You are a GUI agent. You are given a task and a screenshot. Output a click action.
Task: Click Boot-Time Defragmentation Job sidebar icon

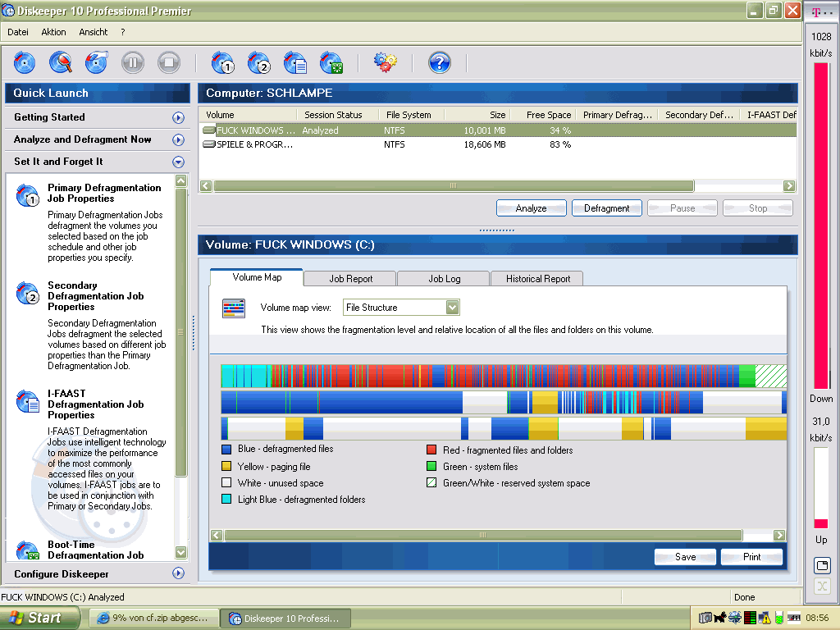(27, 550)
